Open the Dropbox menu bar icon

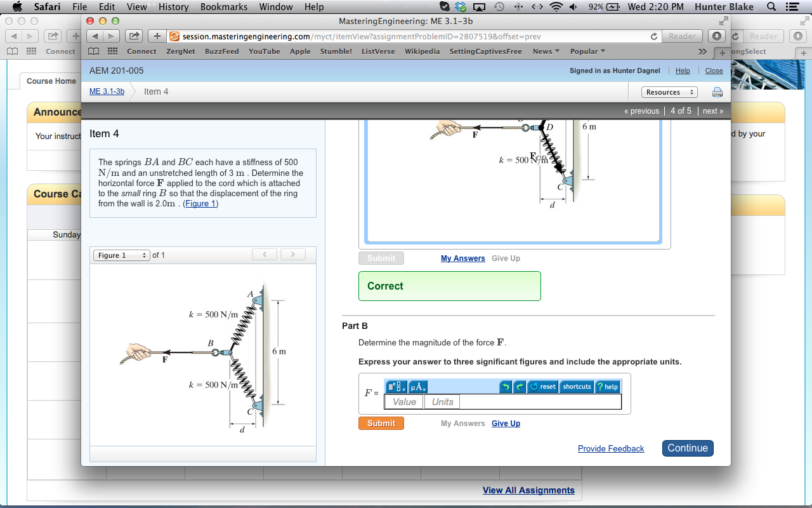coord(461,7)
